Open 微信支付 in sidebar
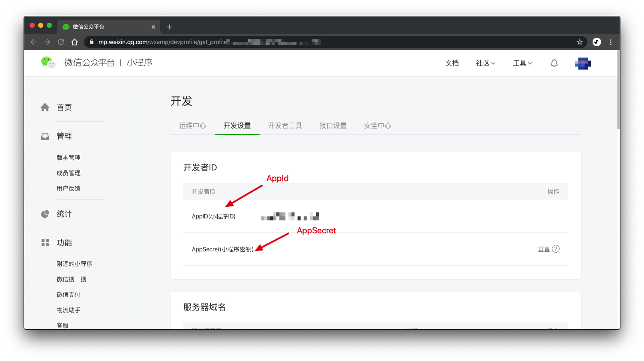Image resolution: width=644 pixels, height=361 pixels. [69, 295]
